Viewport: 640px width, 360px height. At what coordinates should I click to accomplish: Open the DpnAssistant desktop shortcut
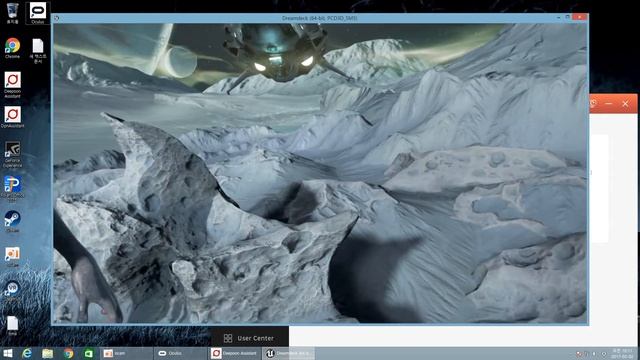(x=12, y=117)
